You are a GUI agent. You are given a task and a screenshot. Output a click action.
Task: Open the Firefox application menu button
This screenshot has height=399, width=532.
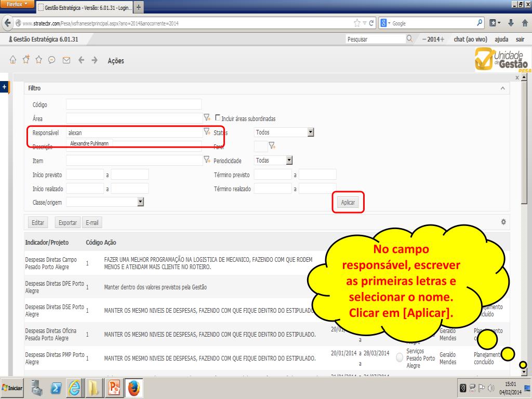pyautogui.click(x=17, y=4)
